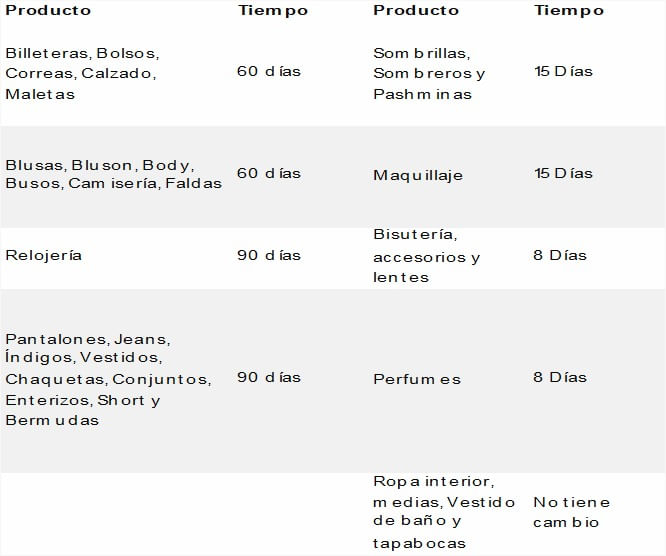Select the Blusas, Bluson, Body cell
The height and width of the screenshot is (556, 666).
coord(113,174)
